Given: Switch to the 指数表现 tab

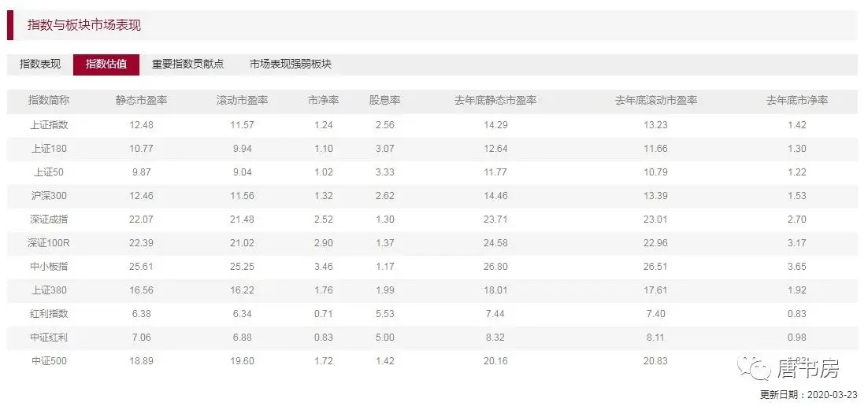Looking at the screenshot, I should pyautogui.click(x=40, y=65).
